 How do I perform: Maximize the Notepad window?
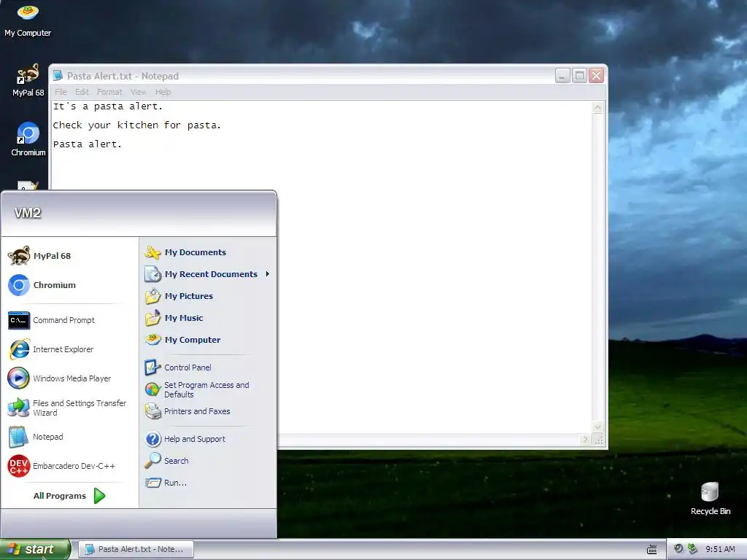point(579,75)
